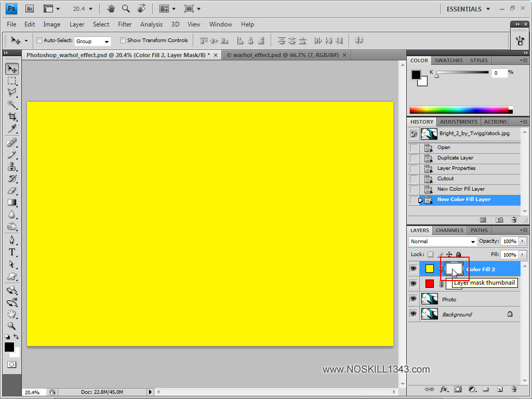Open the Fill slider arrow
The height and width of the screenshot is (399, 532).
click(x=523, y=255)
